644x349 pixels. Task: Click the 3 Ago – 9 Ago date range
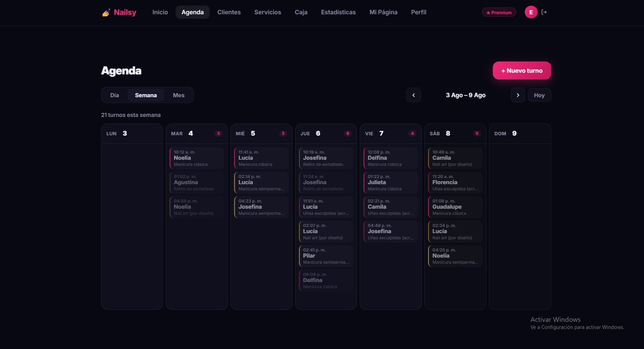[x=466, y=95]
